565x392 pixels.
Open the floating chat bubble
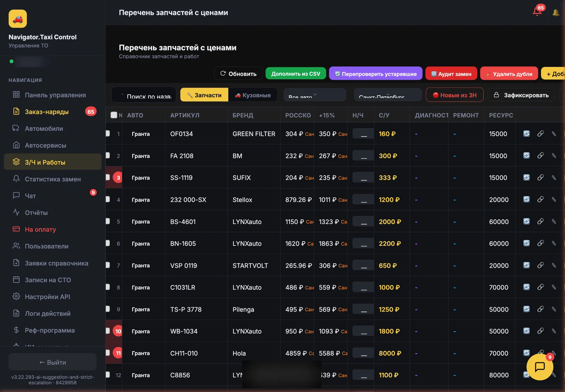540,367
